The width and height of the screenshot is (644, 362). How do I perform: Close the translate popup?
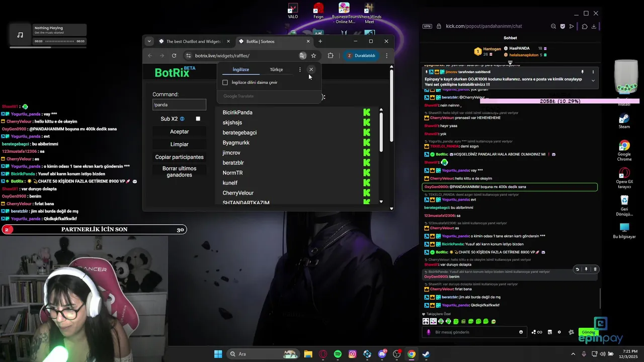tap(311, 70)
